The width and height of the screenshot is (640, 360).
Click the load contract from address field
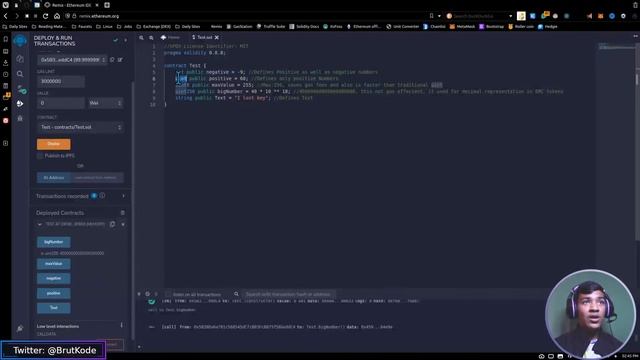pos(97,178)
